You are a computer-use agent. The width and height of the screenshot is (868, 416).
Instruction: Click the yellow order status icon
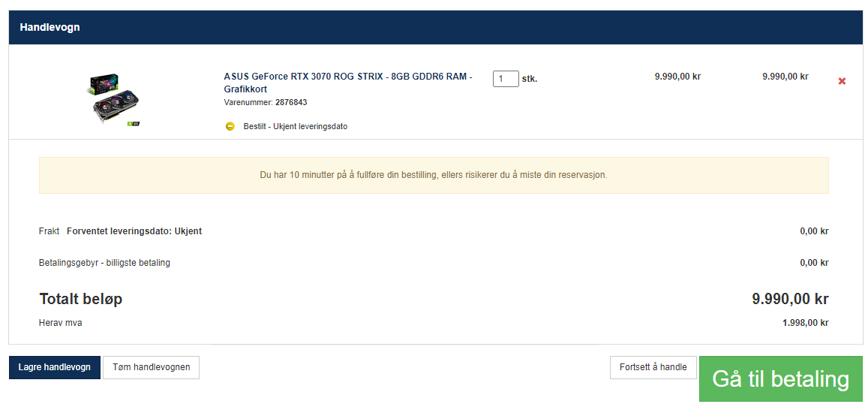(230, 126)
